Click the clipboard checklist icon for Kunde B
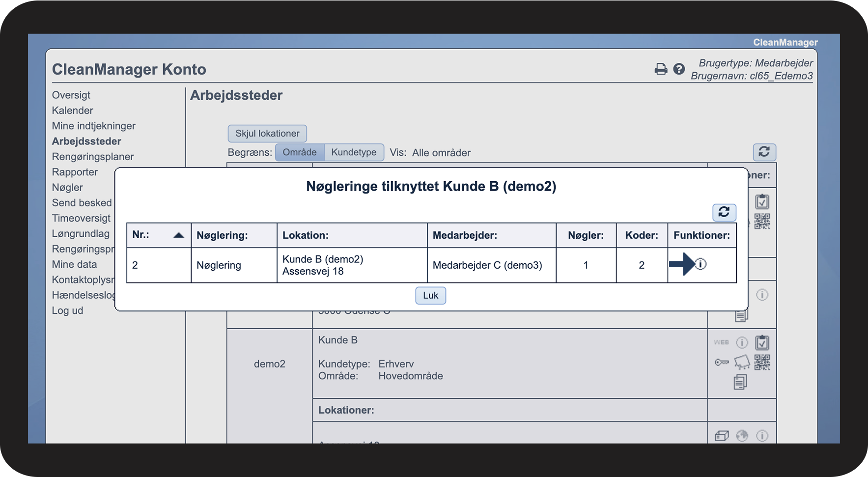The width and height of the screenshot is (868, 477). pyautogui.click(x=762, y=342)
